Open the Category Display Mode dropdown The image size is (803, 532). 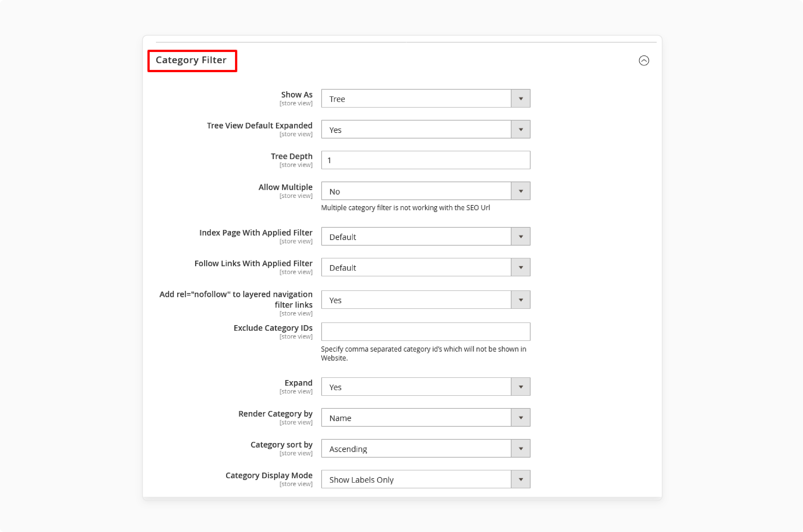pyautogui.click(x=425, y=479)
